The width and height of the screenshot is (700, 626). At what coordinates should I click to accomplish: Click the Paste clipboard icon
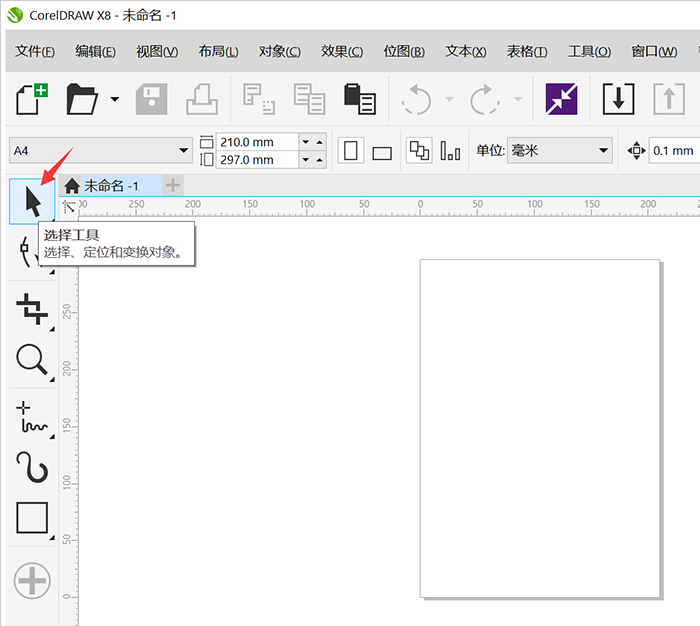click(x=359, y=99)
